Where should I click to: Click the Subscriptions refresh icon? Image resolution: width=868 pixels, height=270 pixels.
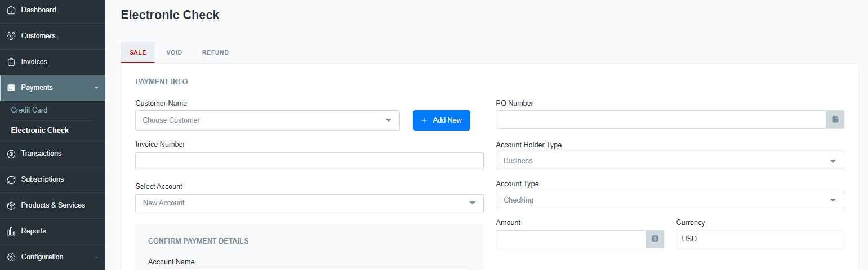(x=11, y=179)
